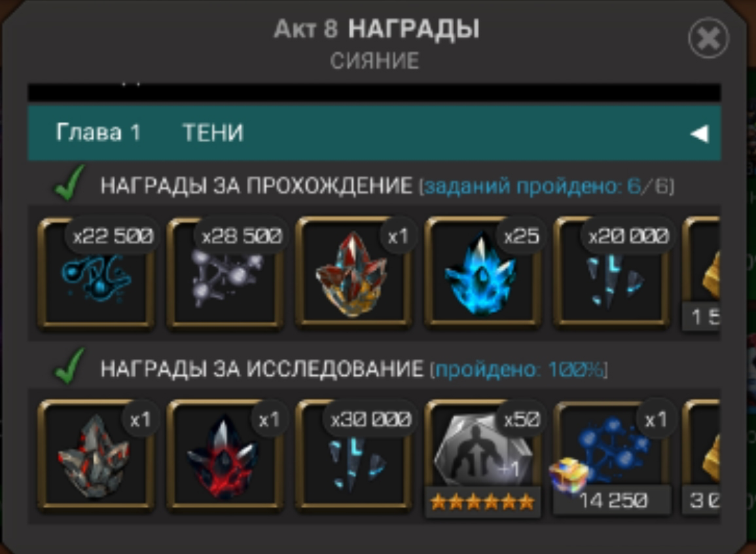Screen dimensions: 756x554
Task: Open the dark red crystal x1 reward
Action: coord(225,455)
